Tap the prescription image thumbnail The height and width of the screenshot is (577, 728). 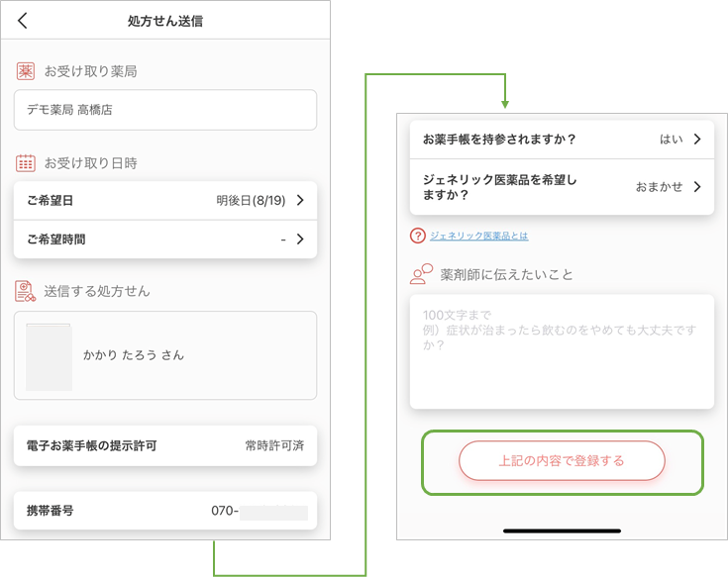(50, 355)
